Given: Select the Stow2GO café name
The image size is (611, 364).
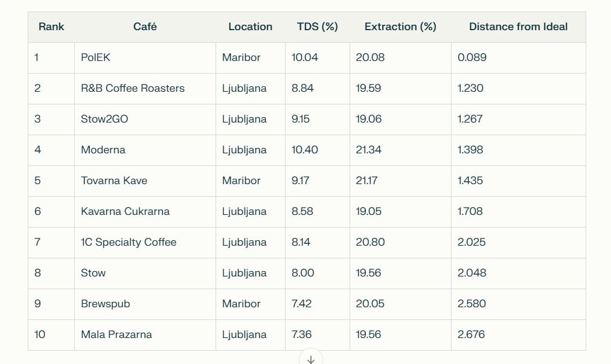Looking at the screenshot, I should 104,120.
